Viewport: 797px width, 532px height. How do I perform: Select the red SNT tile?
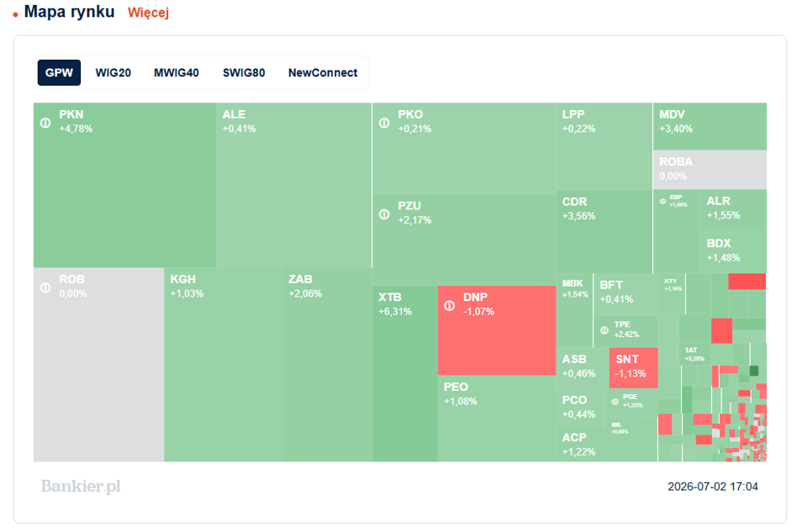pyautogui.click(x=633, y=368)
